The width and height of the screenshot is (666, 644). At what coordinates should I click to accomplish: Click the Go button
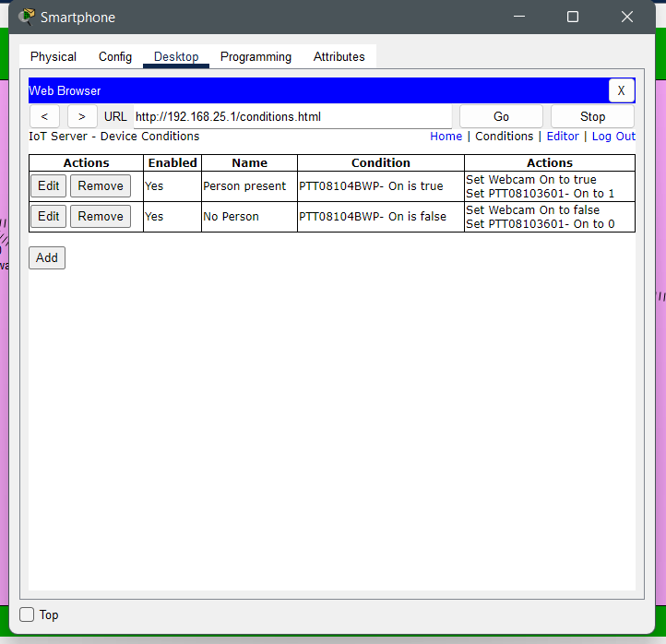pyautogui.click(x=501, y=117)
